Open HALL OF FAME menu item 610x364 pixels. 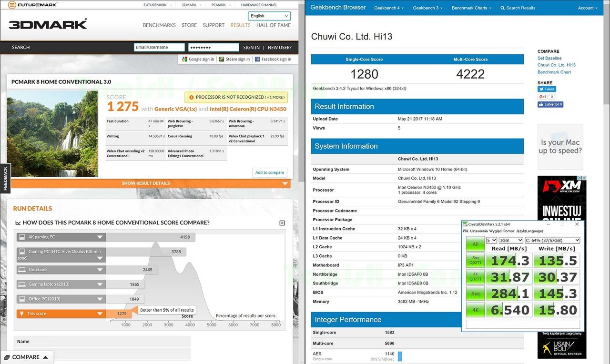click(274, 25)
